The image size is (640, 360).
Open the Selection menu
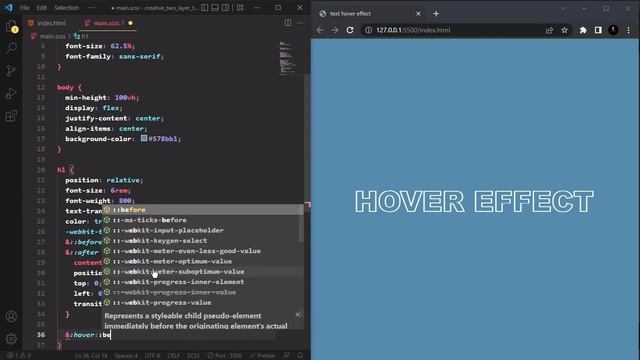tap(66, 7)
